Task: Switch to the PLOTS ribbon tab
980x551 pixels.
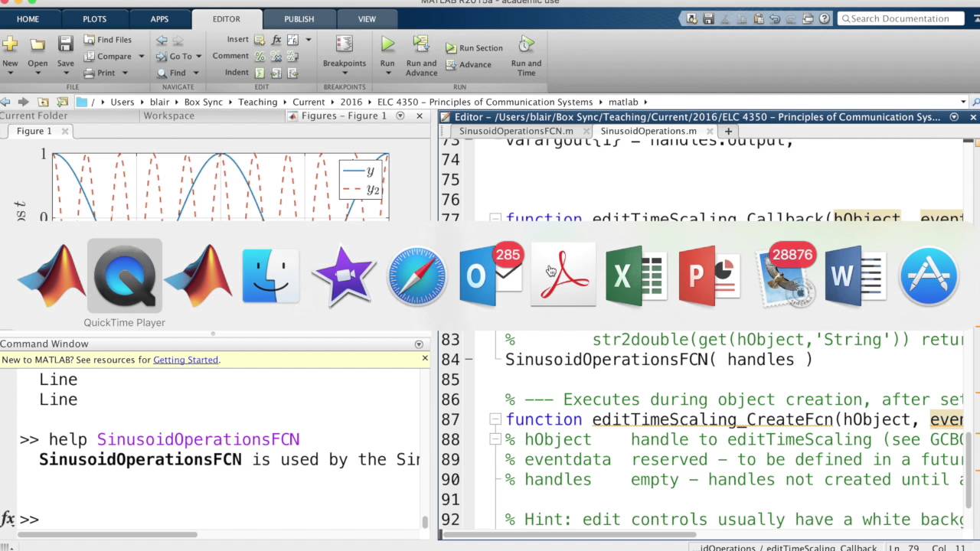Action: (94, 19)
